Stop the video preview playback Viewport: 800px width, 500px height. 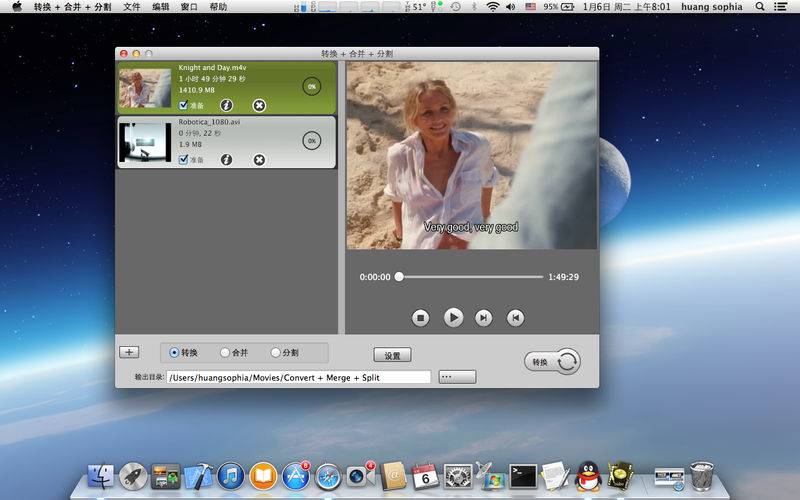421,317
